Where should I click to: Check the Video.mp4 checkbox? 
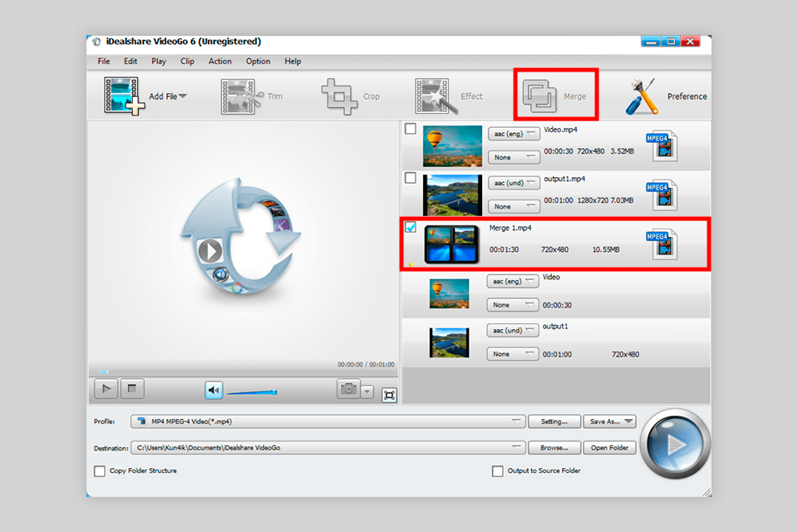click(410, 129)
